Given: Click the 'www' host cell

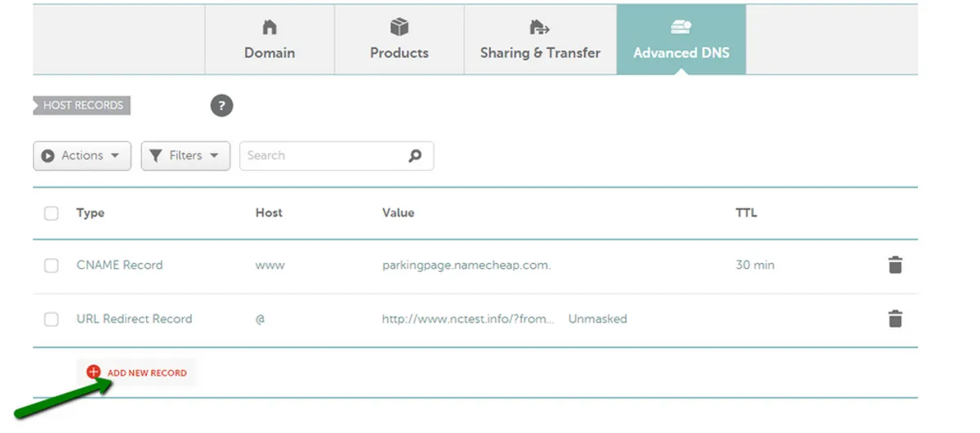Looking at the screenshot, I should click(x=270, y=266).
